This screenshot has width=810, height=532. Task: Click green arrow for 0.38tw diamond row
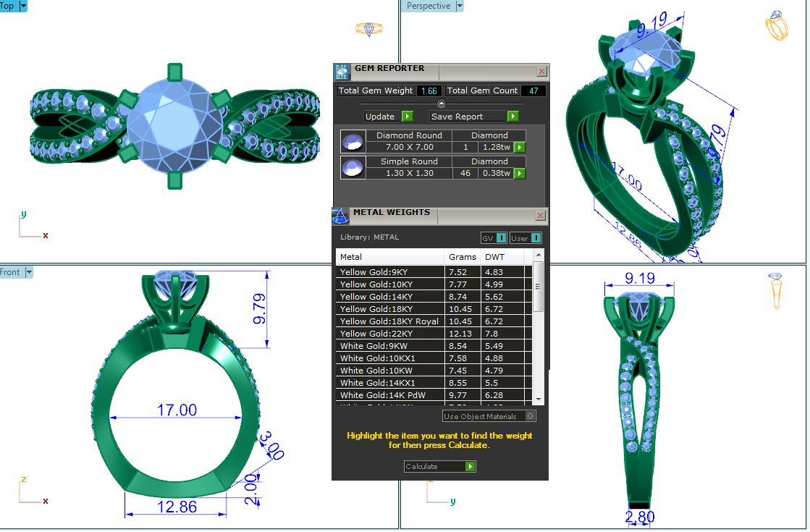pyautogui.click(x=520, y=174)
